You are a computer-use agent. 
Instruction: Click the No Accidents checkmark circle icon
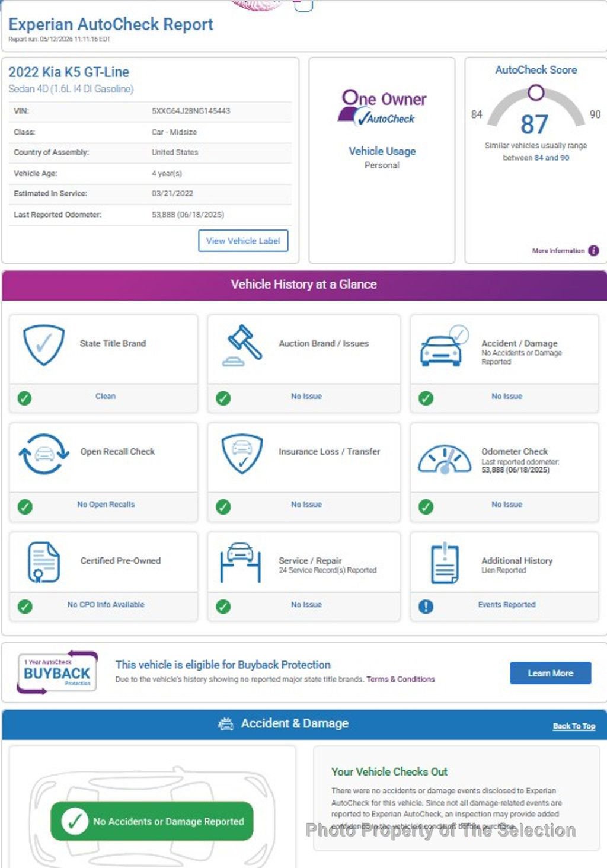coord(75,821)
